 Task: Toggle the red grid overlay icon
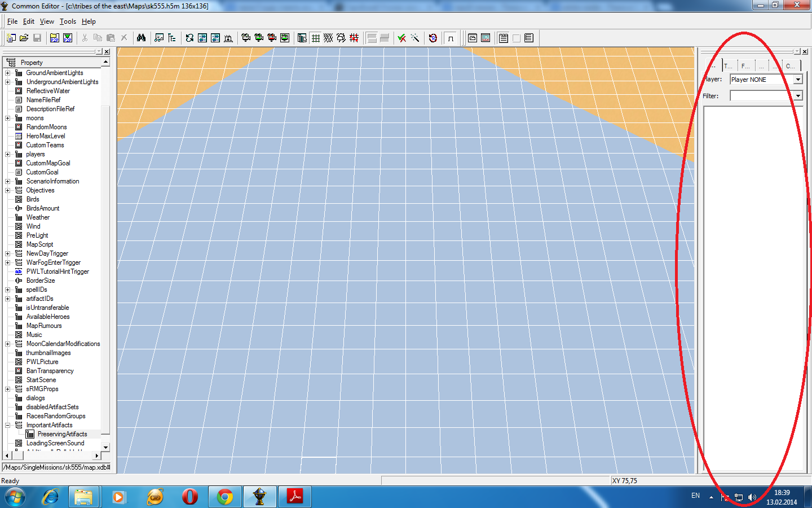(x=354, y=38)
